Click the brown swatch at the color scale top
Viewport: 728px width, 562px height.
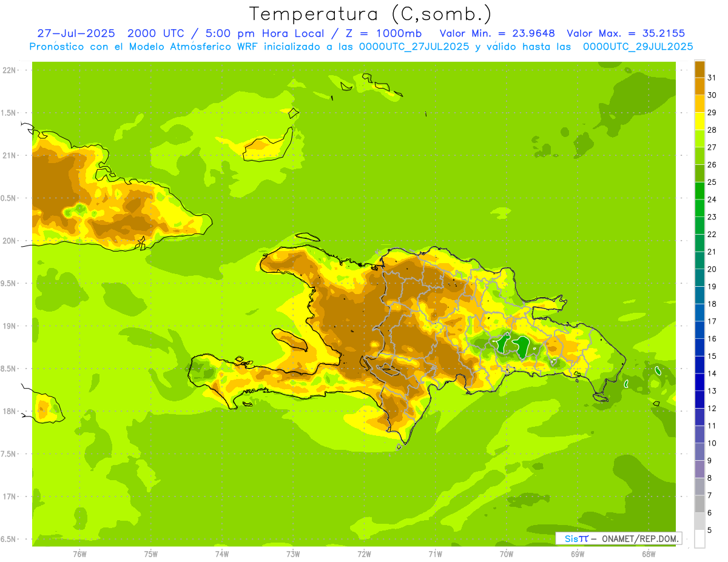click(699, 69)
